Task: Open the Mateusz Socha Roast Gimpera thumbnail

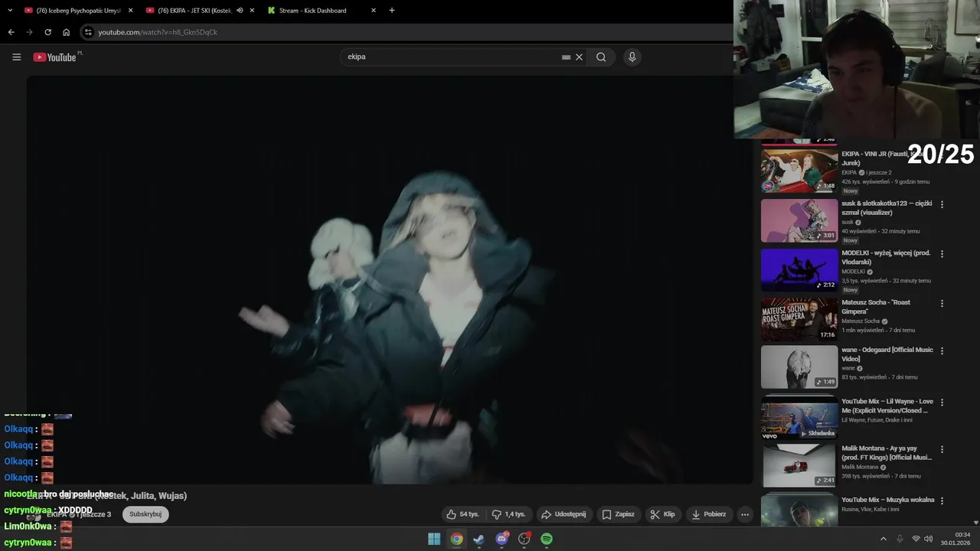Action: tap(799, 320)
